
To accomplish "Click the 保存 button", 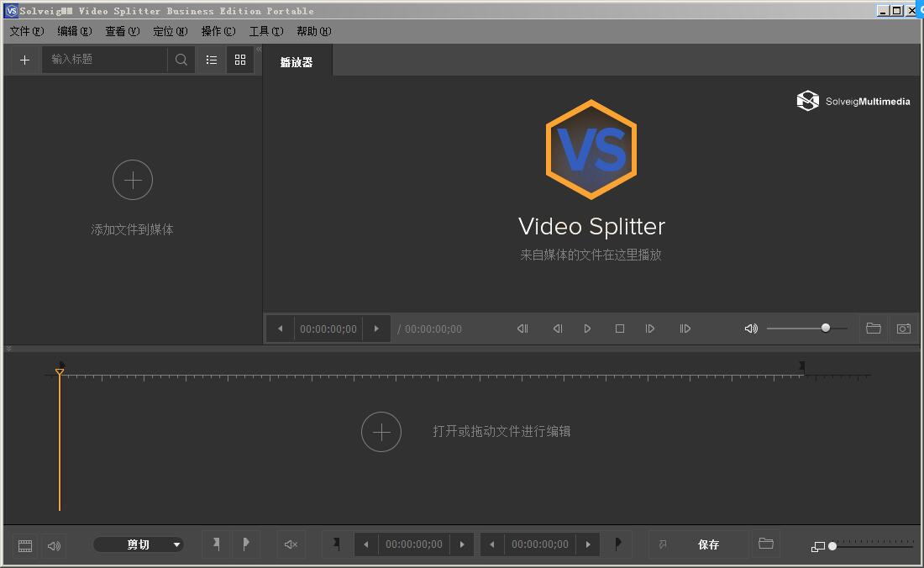I will coord(708,544).
